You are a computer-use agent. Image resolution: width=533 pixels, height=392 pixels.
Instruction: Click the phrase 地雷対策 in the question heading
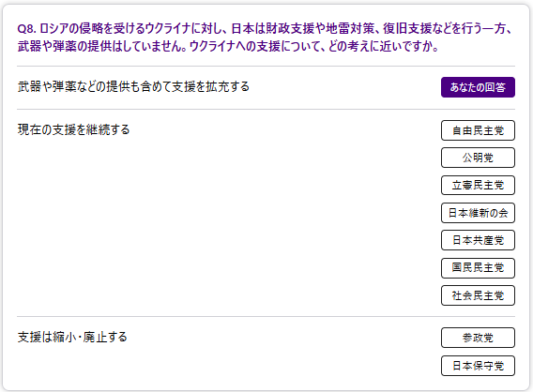pyautogui.click(x=350, y=28)
